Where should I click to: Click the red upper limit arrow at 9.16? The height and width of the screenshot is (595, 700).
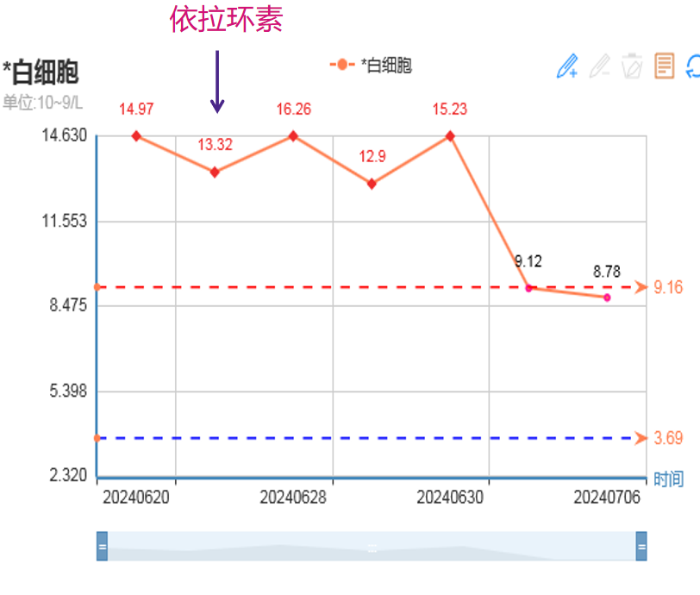coord(641,287)
